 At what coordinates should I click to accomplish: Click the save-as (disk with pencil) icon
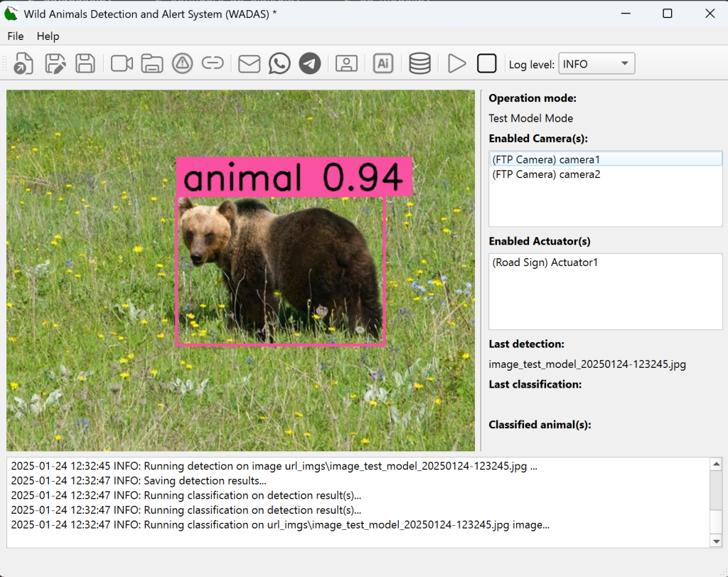[55, 64]
